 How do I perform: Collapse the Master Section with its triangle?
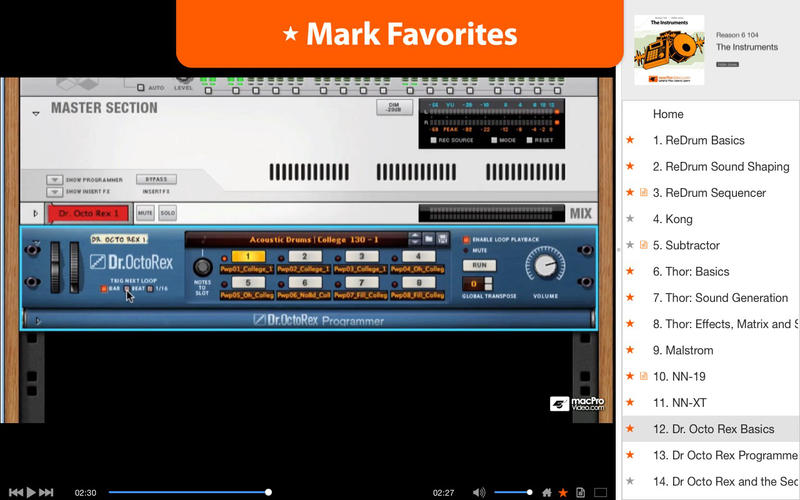(x=36, y=113)
